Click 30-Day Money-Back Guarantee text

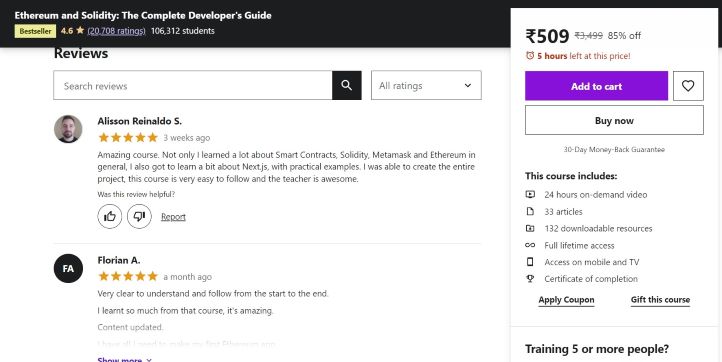[x=614, y=149]
